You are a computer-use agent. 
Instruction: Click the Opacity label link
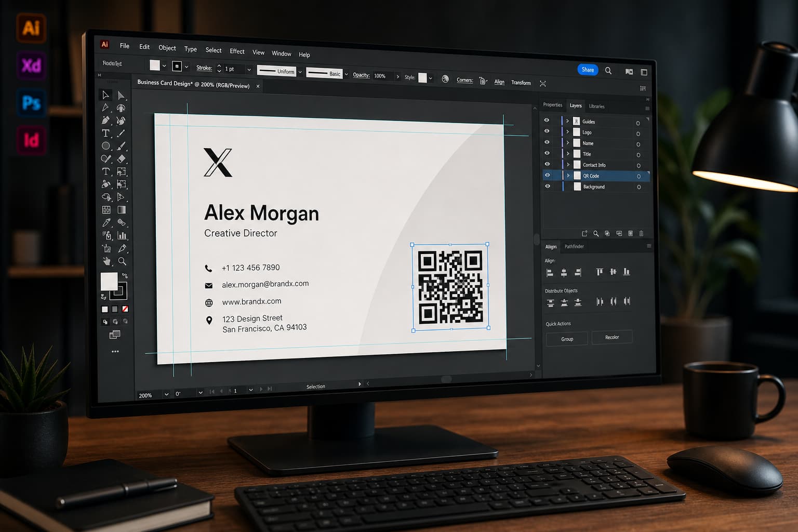click(x=361, y=75)
